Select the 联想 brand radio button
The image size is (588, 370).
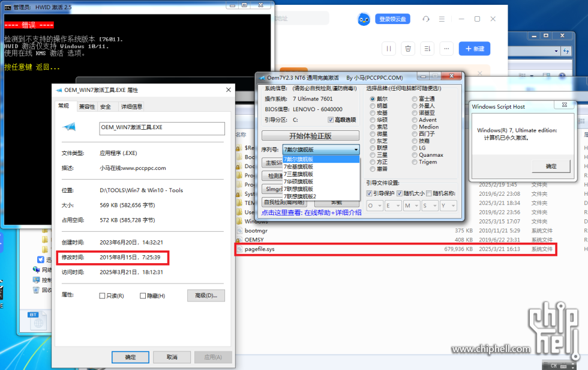(373, 148)
